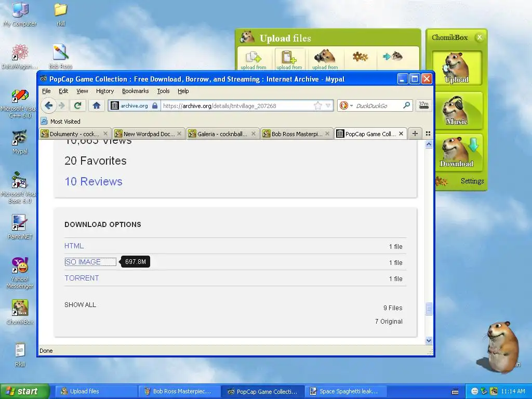Open My Computer desktop icon
The width and height of the screenshot is (532, 399).
tap(20, 14)
